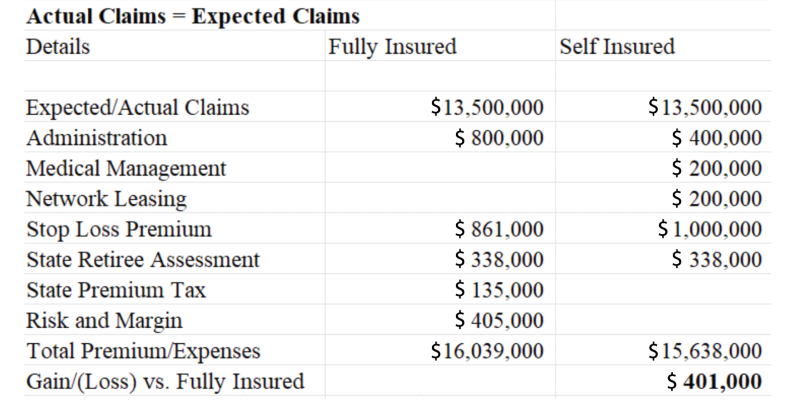Click the Self Insured column header
The image size is (800, 400).
(617, 47)
